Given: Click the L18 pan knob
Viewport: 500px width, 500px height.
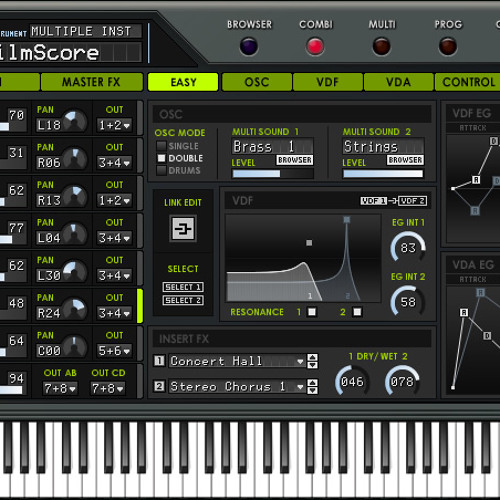Looking at the screenshot, I should point(75,122).
